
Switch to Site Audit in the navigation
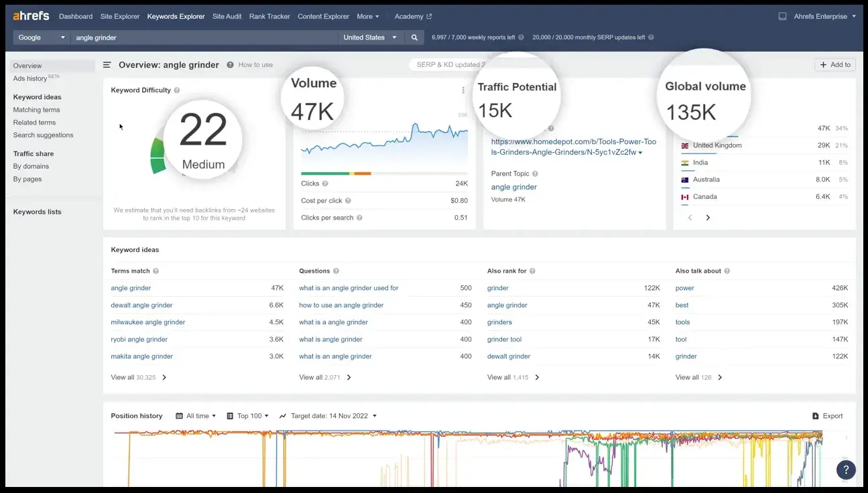pyautogui.click(x=227, y=16)
